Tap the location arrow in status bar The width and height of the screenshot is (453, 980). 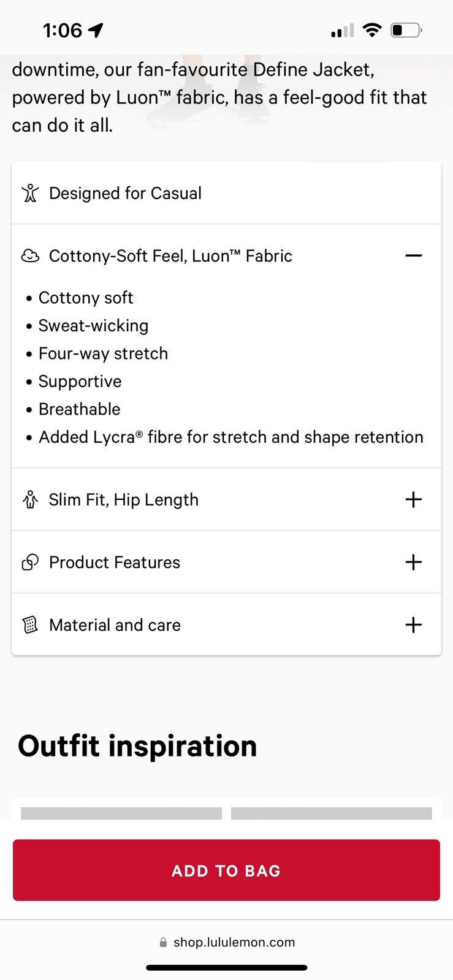pyautogui.click(x=96, y=30)
